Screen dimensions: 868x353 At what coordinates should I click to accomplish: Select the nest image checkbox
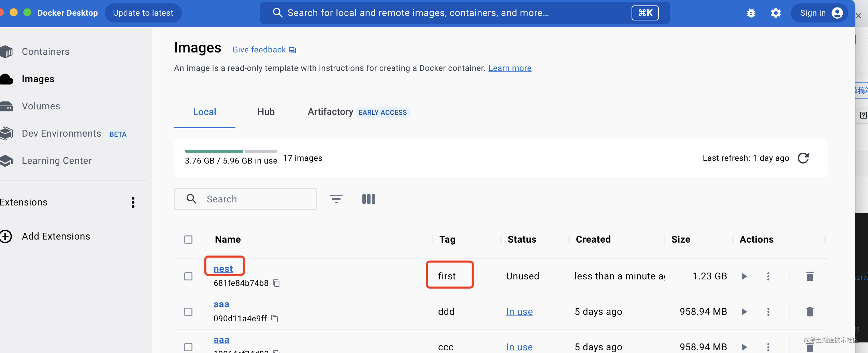(x=188, y=276)
